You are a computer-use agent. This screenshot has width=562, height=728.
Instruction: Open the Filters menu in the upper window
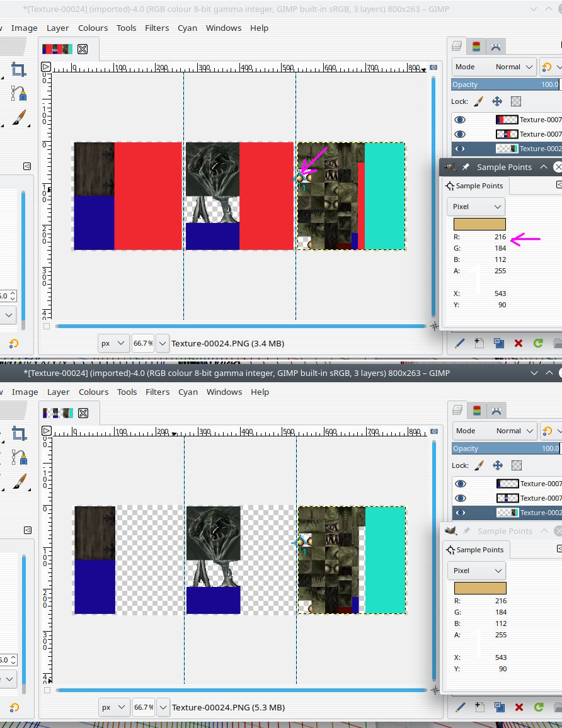click(157, 28)
